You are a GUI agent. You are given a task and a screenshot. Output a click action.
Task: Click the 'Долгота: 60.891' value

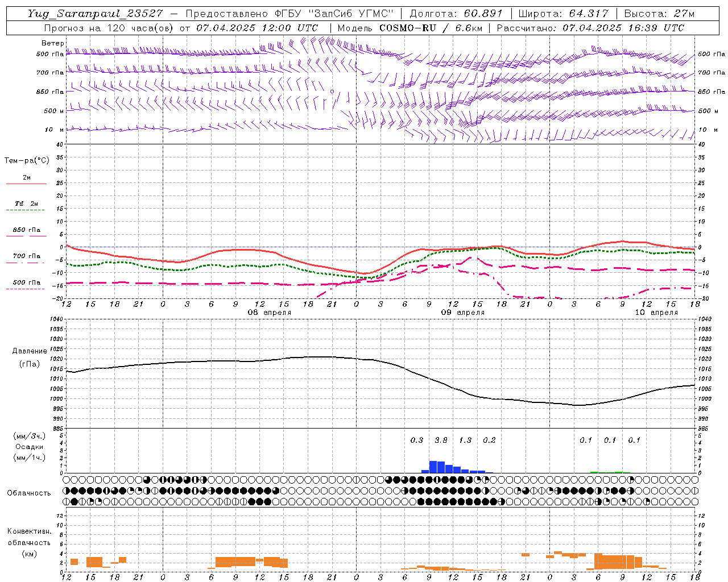[x=456, y=14]
